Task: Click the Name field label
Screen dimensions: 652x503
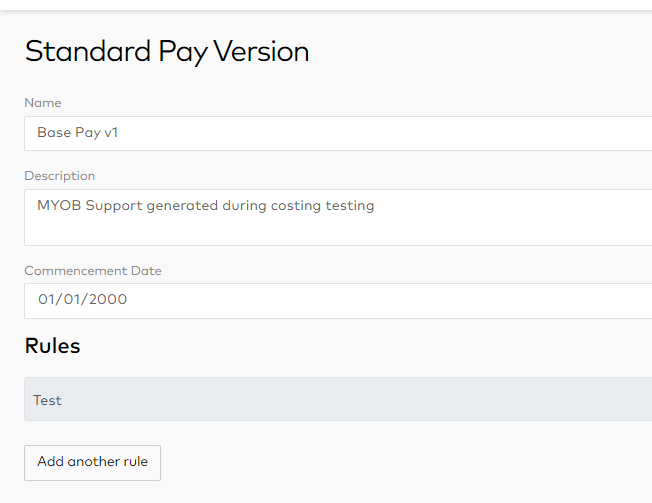Action: pyautogui.click(x=43, y=103)
